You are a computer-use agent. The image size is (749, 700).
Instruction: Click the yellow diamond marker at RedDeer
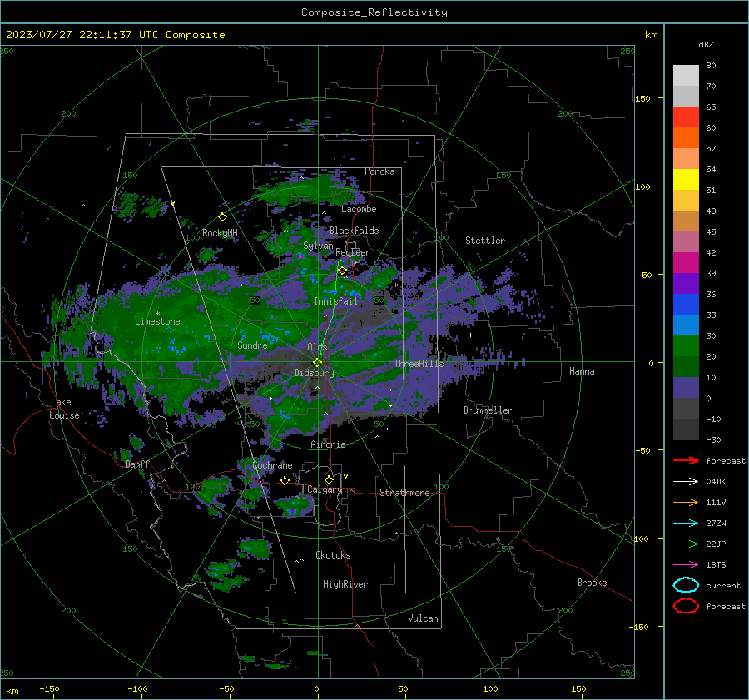tap(342, 271)
